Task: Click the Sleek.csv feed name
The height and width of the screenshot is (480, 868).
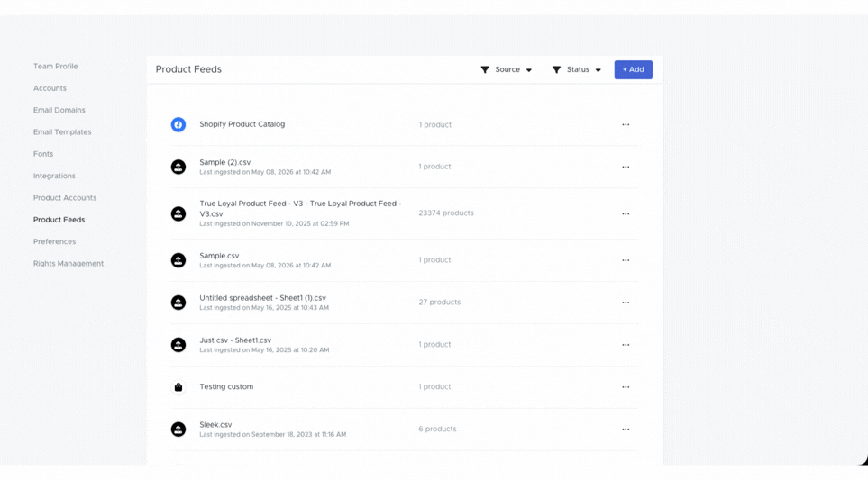Action: (x=215, y=425)
